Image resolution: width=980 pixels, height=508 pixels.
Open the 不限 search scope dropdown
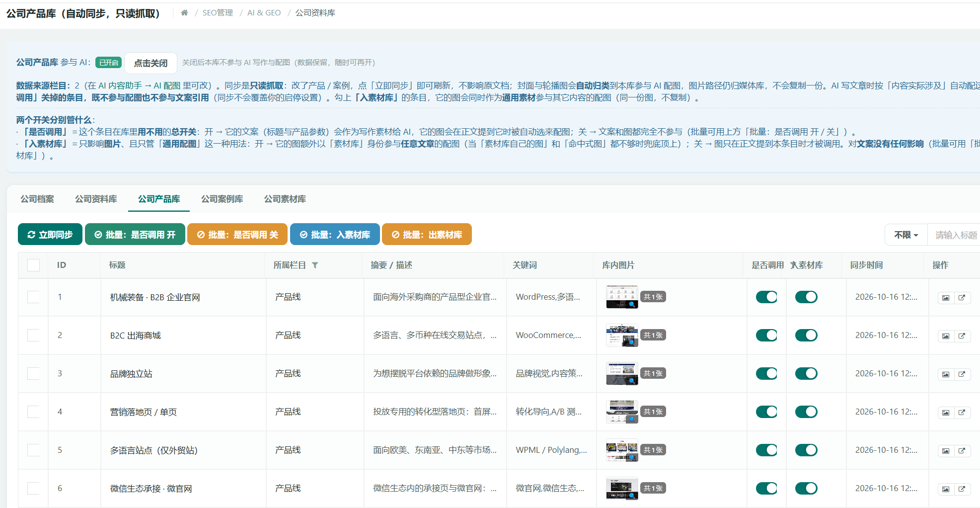tap(906, 235)
